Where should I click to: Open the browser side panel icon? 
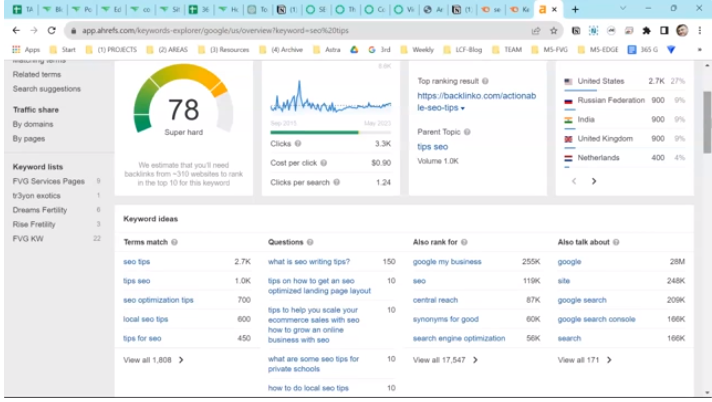click(664, 30)
